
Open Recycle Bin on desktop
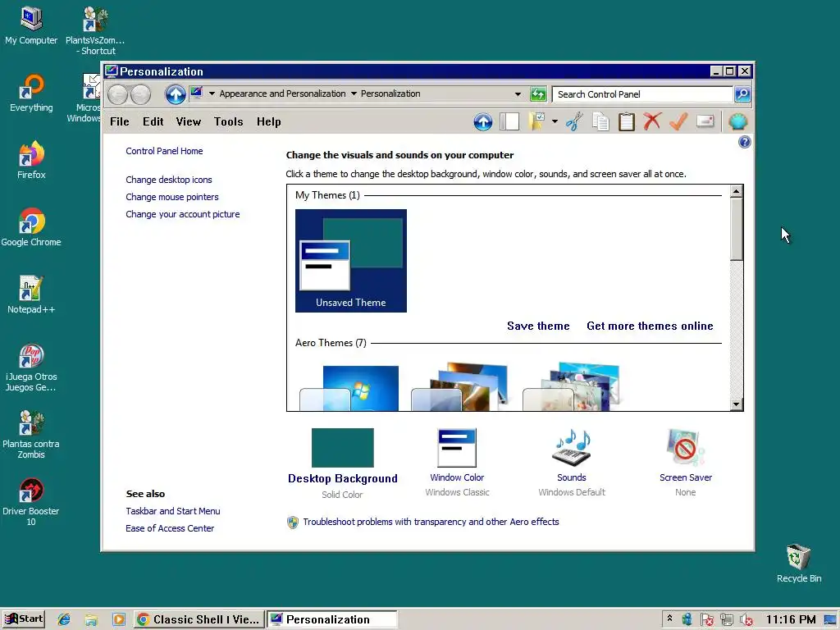point(799,563)
